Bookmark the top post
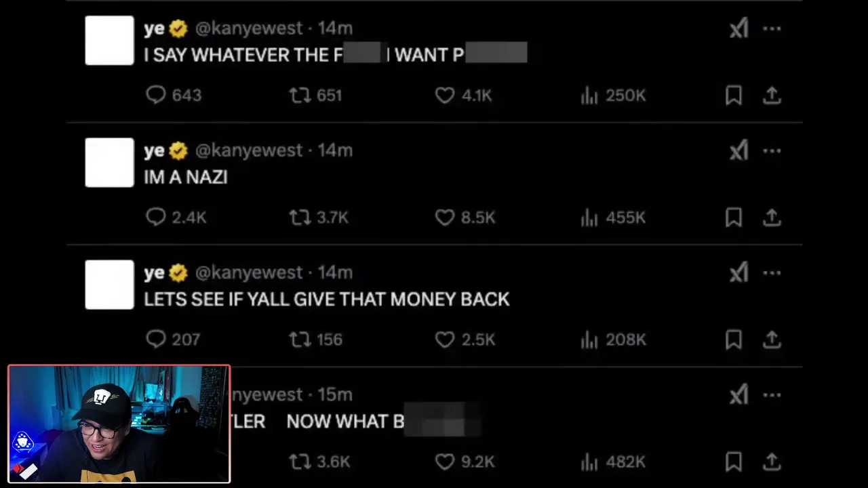Screen dimensions: 868x488 734,96
